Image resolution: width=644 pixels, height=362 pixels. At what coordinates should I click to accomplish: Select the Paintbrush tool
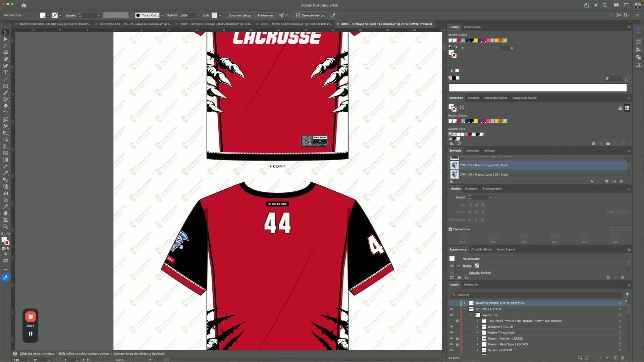(x=5, y=93)
